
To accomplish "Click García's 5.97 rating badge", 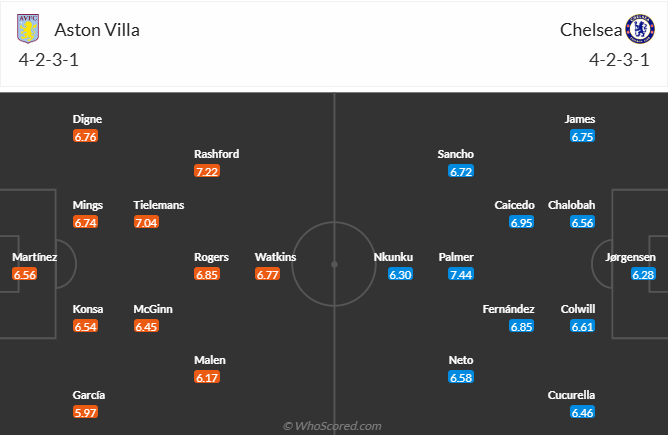I will [x=86, y=412].
